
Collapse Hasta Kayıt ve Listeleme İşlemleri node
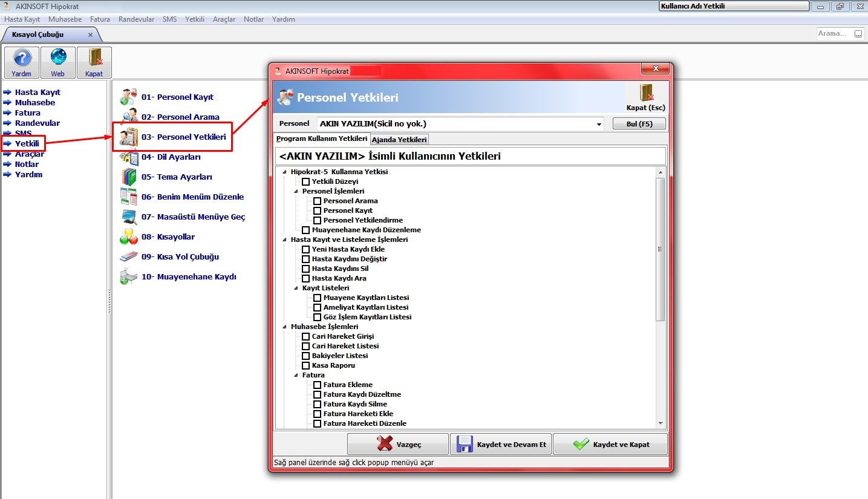tap(284, 240)
